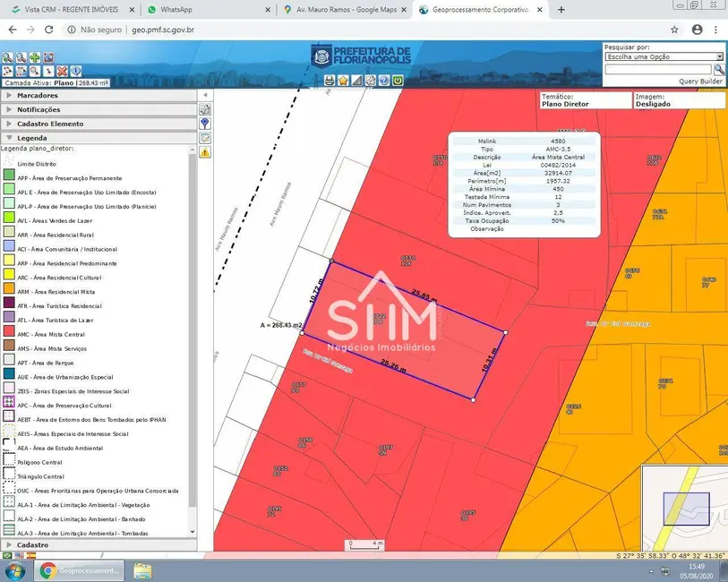
Task: Open the Query Builder link
Action: (x=699, y=81)
